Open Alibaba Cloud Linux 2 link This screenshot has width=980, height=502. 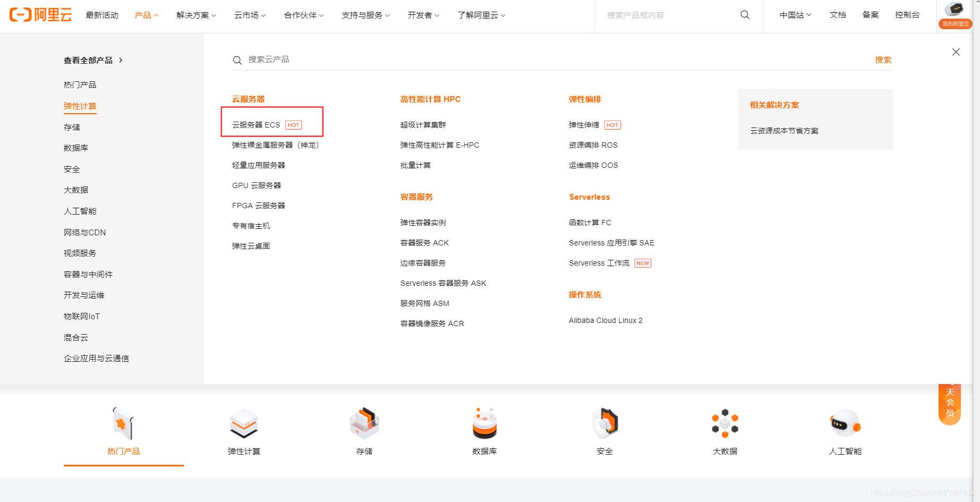point(605,320)
